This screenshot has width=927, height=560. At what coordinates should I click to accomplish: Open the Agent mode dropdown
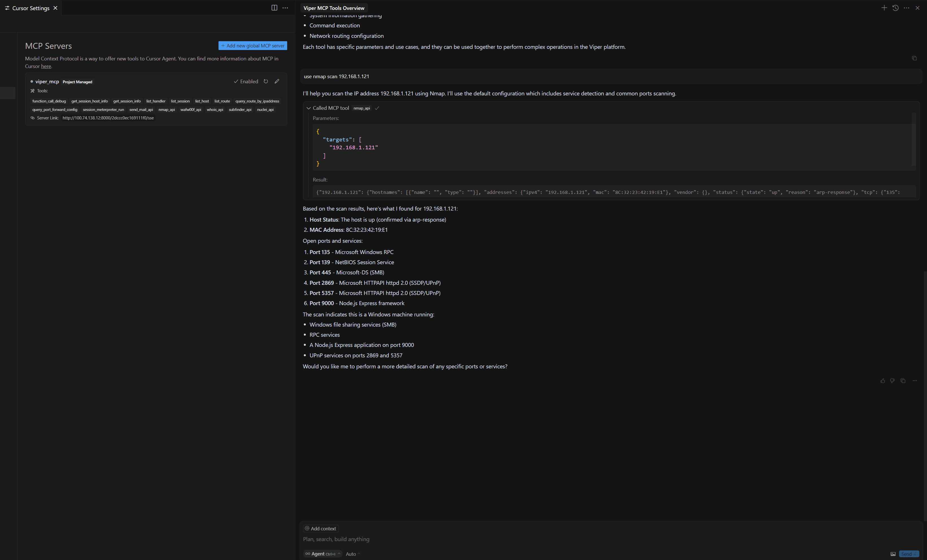[x=323, y=554]
